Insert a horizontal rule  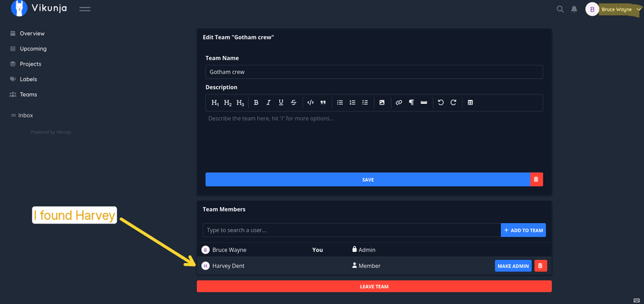click(x=424, y=103)
